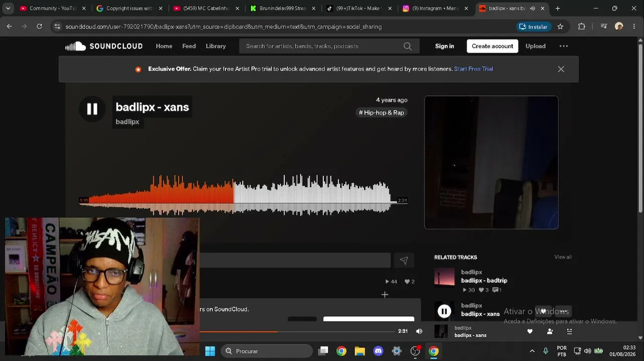
Task: Reload the page
Action: (39, 27)
